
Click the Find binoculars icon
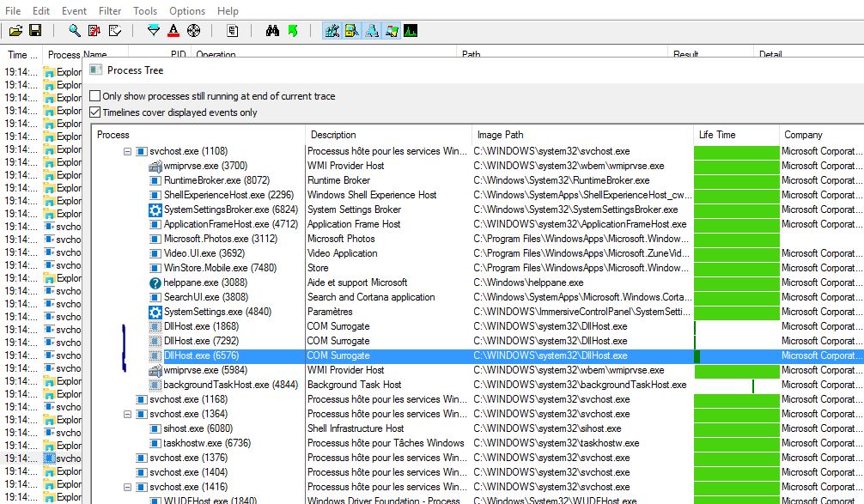click(272, 31)
